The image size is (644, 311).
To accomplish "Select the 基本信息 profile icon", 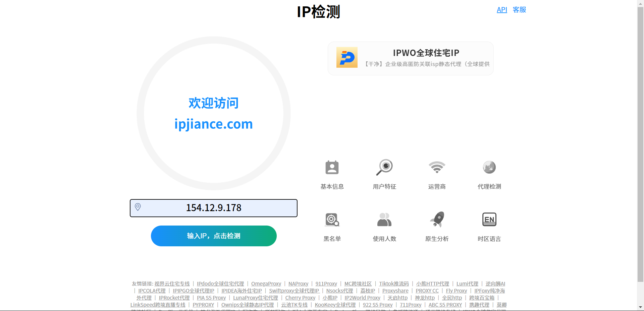I will click(332, 168).
